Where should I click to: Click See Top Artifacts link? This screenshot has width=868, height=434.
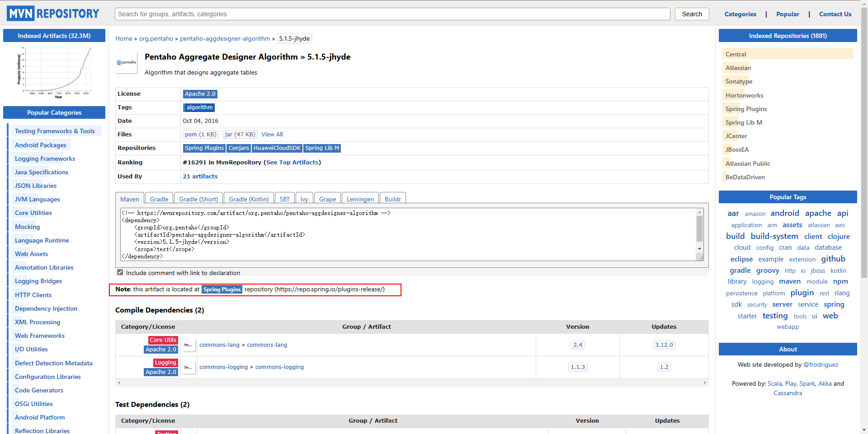coord(292,163)
